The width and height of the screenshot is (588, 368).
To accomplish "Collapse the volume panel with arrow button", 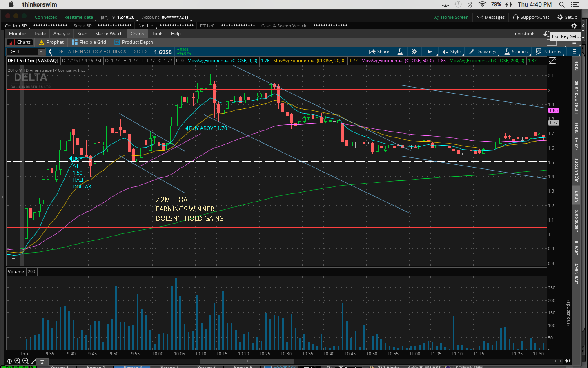I will point(42,362).
